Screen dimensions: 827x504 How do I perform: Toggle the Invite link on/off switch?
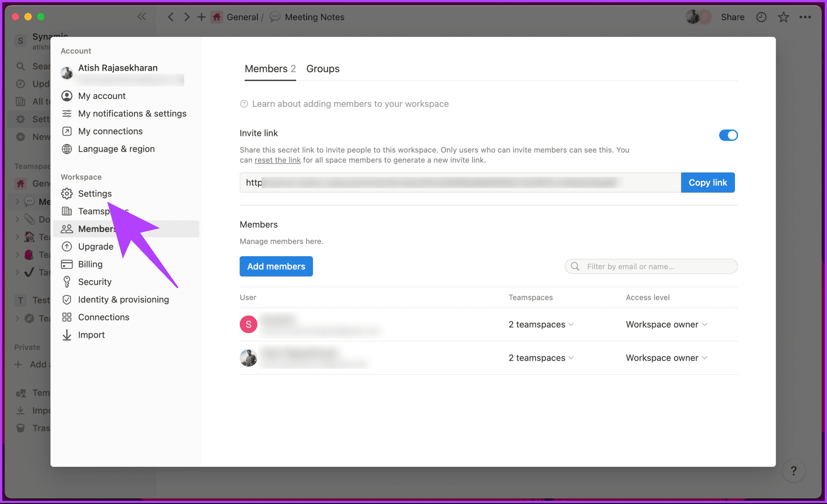(x=728, y=135)
